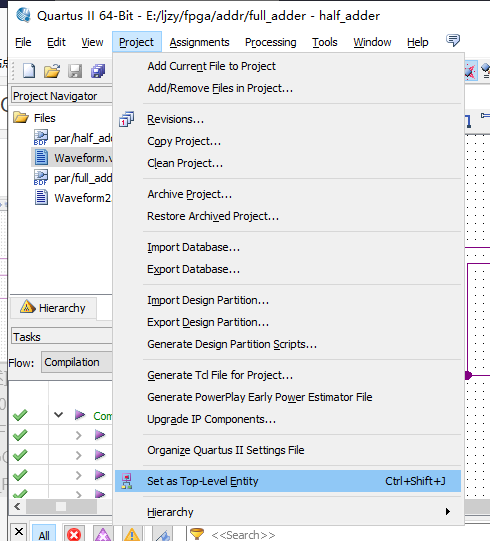Click the document icon beside Waveform2 file
The image size is (490, 541).
point(41,198)
